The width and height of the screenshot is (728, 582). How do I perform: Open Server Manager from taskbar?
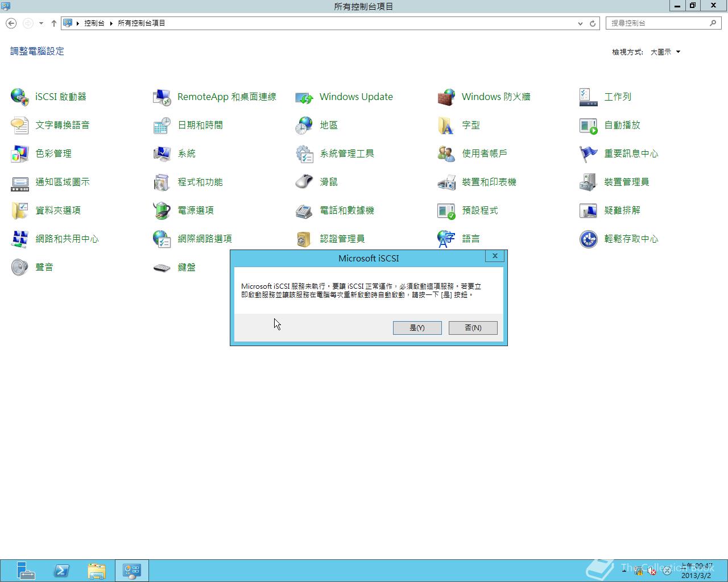[x=26, y=571]
